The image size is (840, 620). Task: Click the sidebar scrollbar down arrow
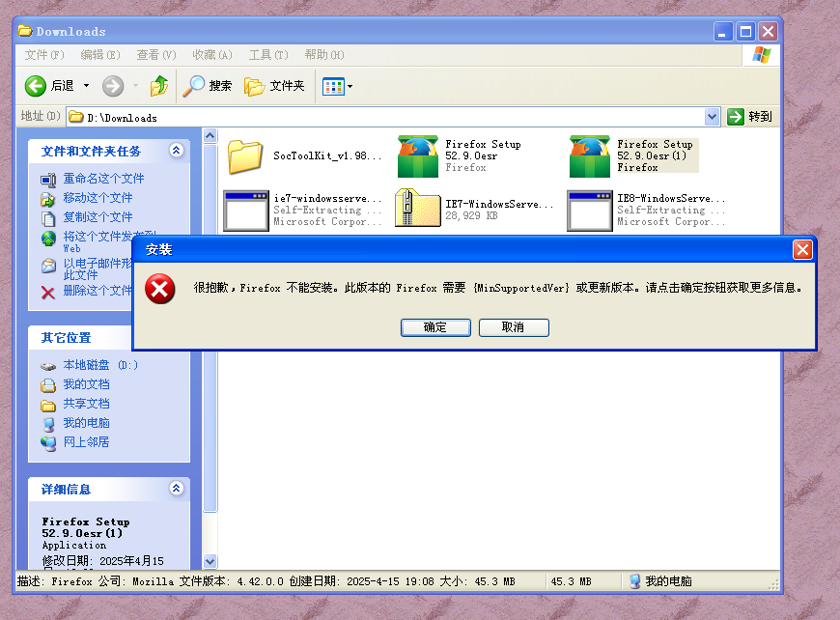point(210,562)
